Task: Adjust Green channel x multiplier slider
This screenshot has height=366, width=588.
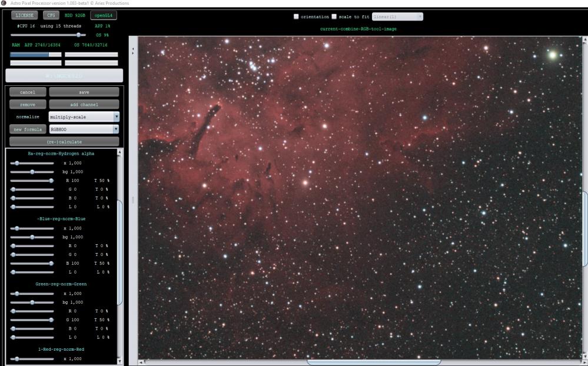Action: (x=32, y=294)
